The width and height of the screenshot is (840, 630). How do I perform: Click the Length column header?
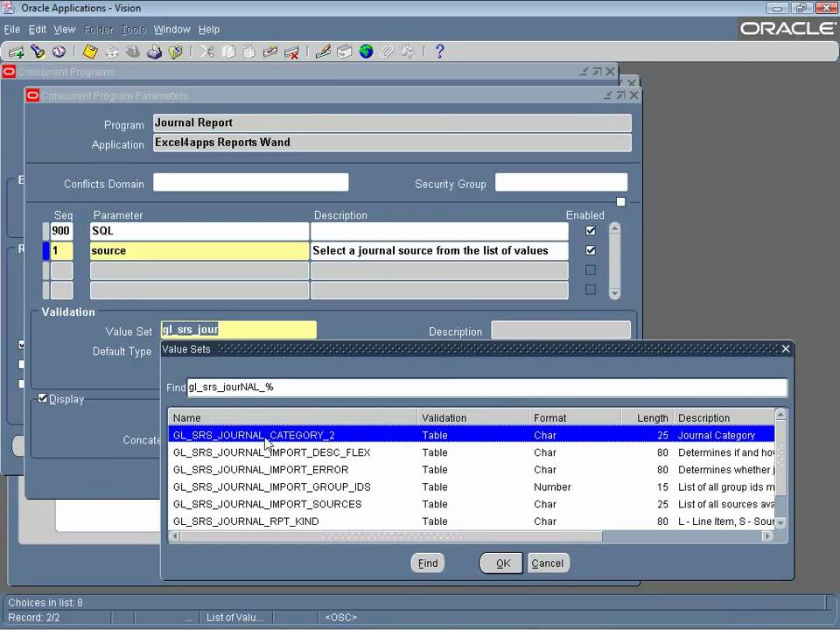pos(647,418)
